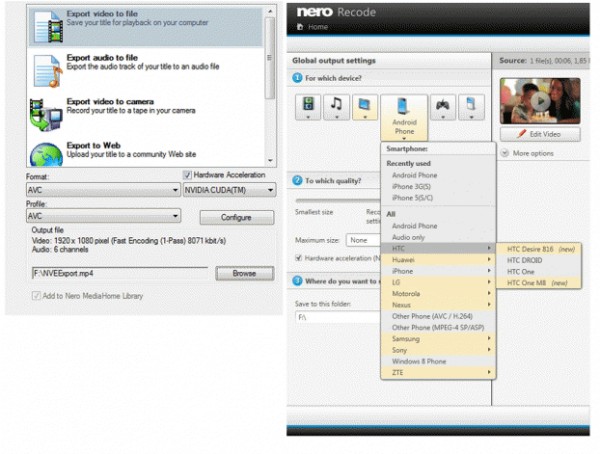Select the Export to Web globe icon
Viewport: 600px width, 454px height.
tap(47, 154)
